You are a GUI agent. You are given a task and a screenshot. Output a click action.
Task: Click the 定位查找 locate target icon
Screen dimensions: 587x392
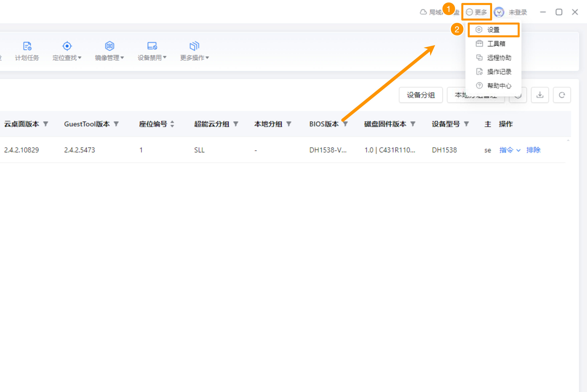click(x=67, y=46)
